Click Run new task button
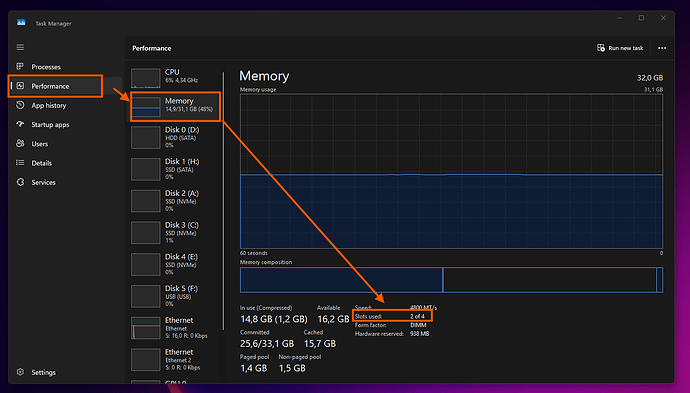 coord(620,48)
